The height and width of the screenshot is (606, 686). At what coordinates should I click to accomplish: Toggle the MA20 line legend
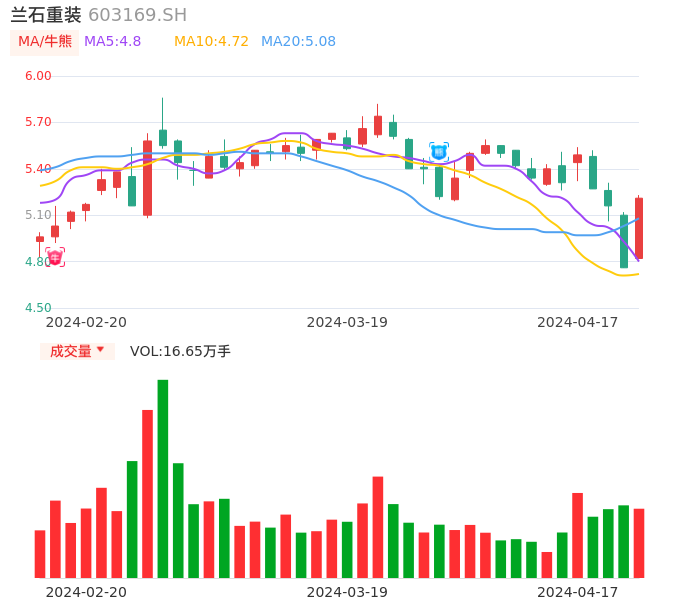point(298,41)
